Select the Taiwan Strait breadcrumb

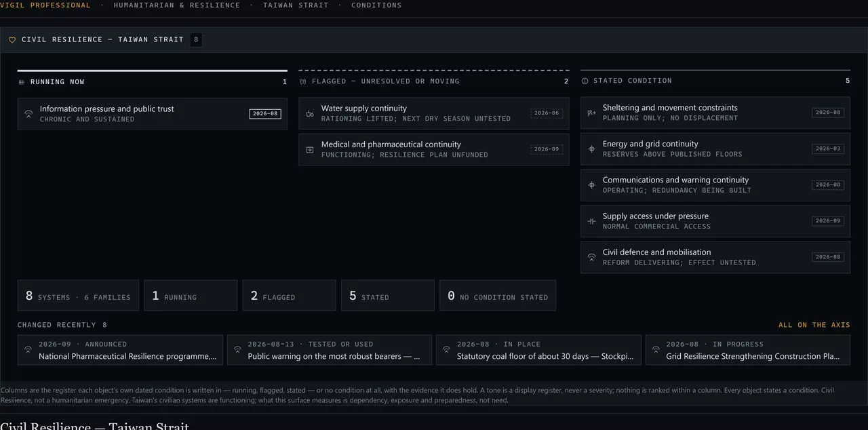[x=296, y=5]
